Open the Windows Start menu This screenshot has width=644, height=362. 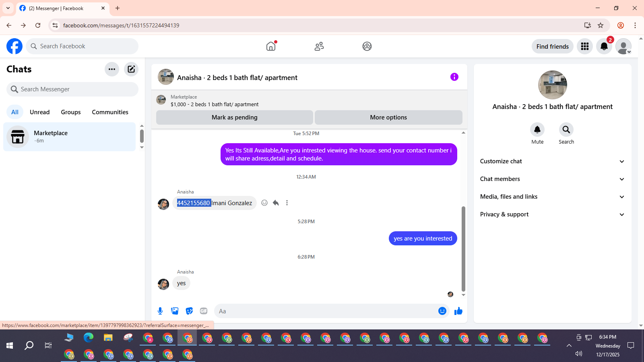(10, 346)
